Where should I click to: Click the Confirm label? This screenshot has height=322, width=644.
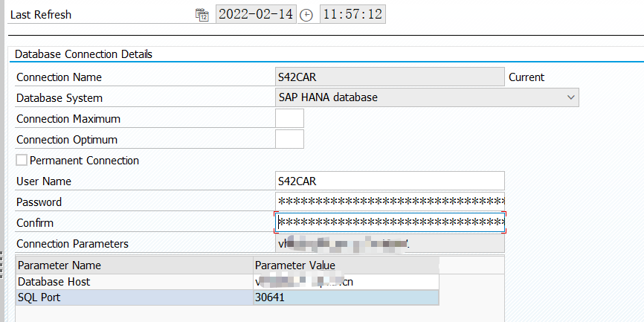(35, 223)
